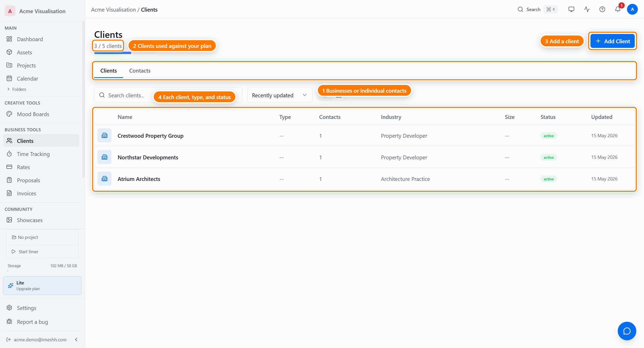Open the chat bubble widget
This screenshot has width=644, height=348.
tap(627, 331)
